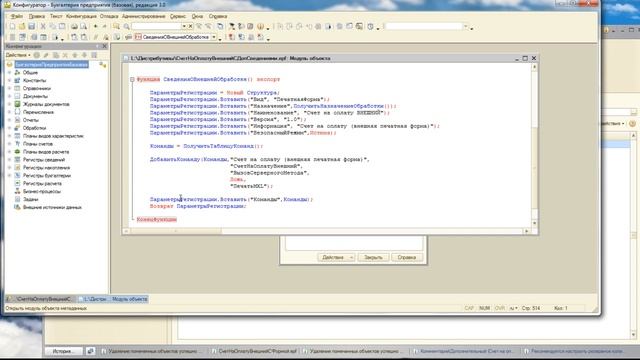This screenshot has height=360, width=640.
Task: Select Задачи in configuration tree
Action: [31, 199]
